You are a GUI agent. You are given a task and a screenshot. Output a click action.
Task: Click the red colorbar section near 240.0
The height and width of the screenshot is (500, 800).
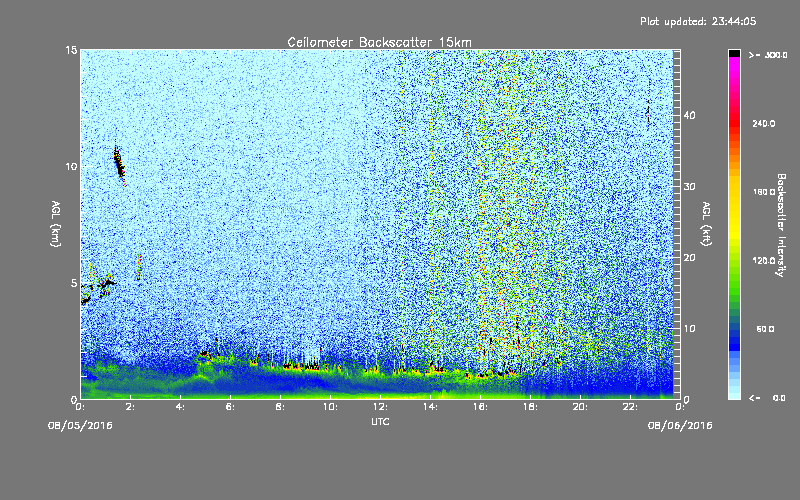tap(734, 125)
